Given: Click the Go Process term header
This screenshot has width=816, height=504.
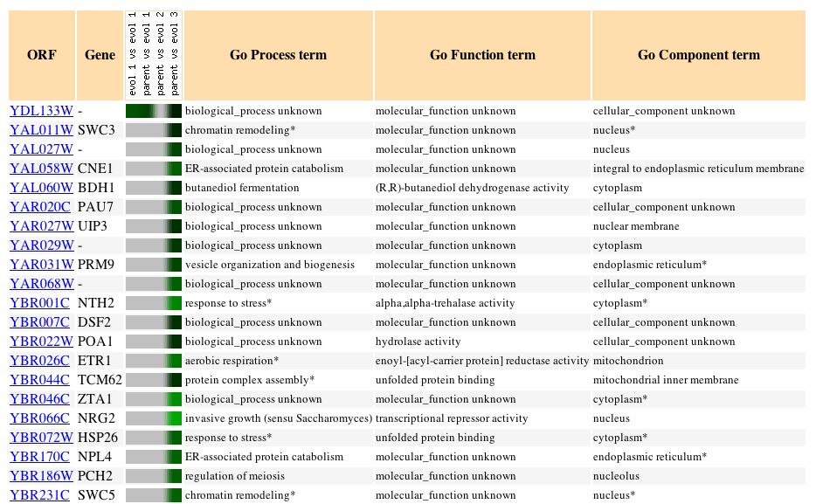Looking at the screenshot, I should pyautogui.click(x=278, y=55).
